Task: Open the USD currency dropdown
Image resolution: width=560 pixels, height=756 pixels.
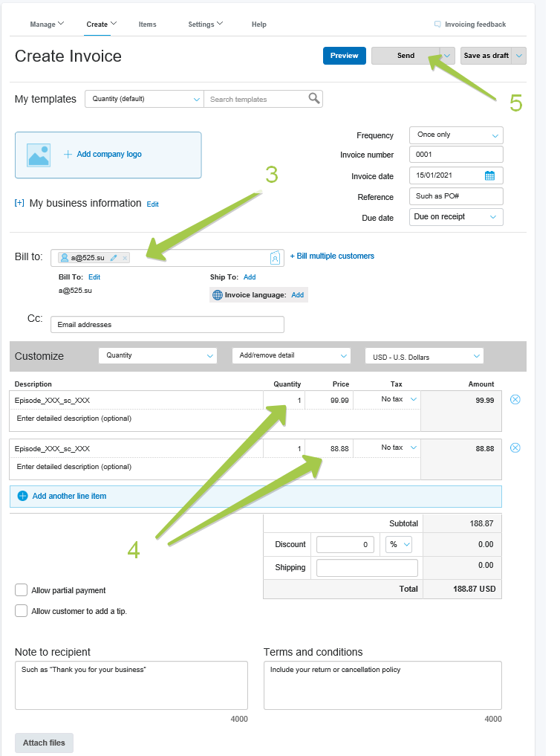Action: tap(424, 356)
